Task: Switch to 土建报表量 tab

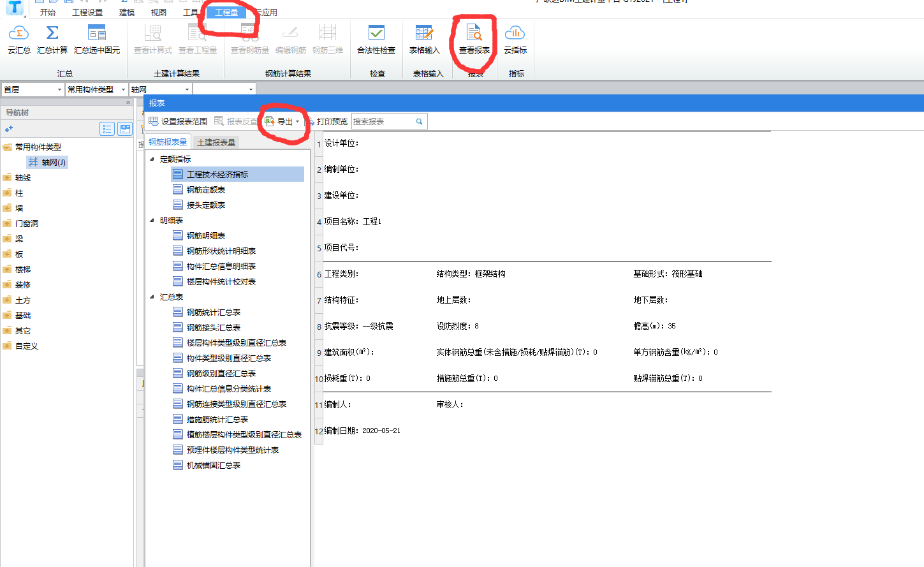Action: (216, 142)
